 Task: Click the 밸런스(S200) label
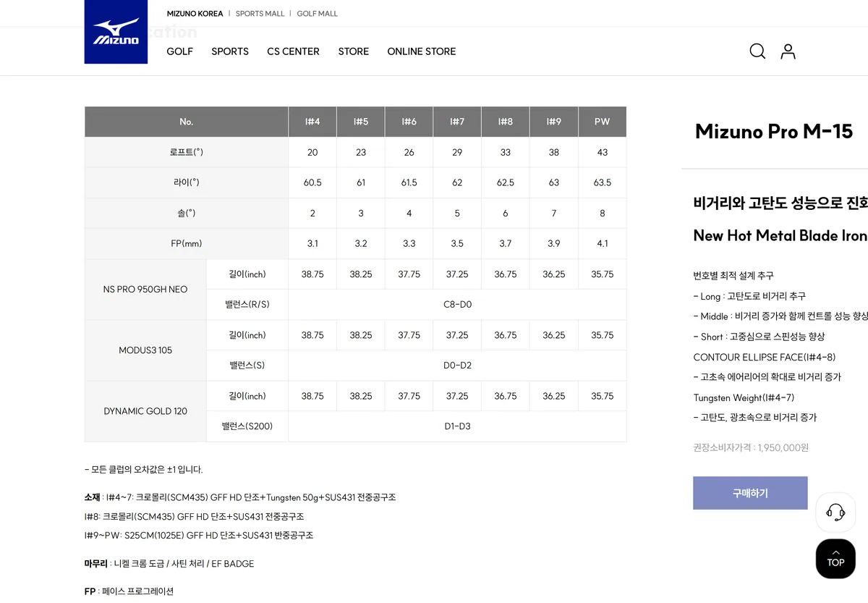pyautogui.click(x=247, y=426)
